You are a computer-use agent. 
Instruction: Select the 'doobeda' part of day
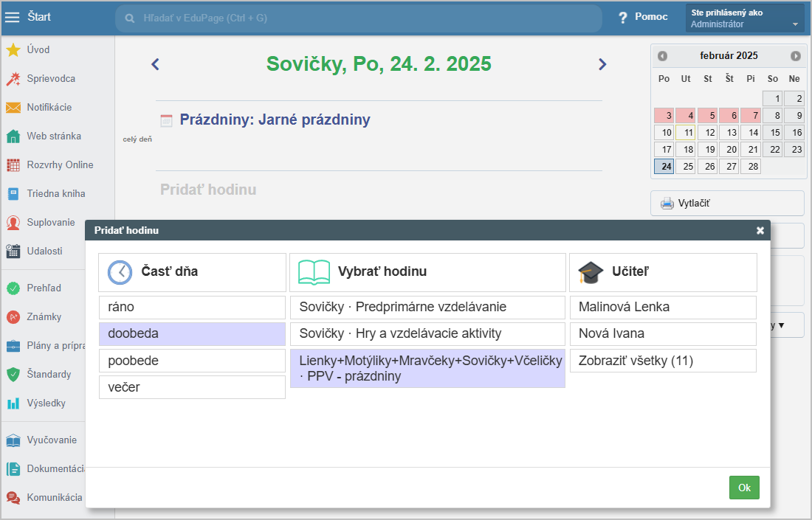coord(192,334)
